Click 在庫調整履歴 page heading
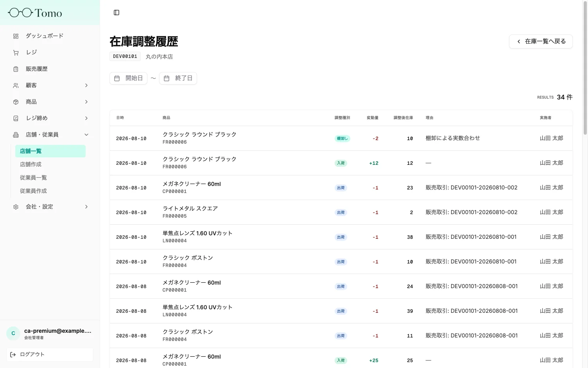Viewport: 588px width, 368px height. click(x=144, y=41)
